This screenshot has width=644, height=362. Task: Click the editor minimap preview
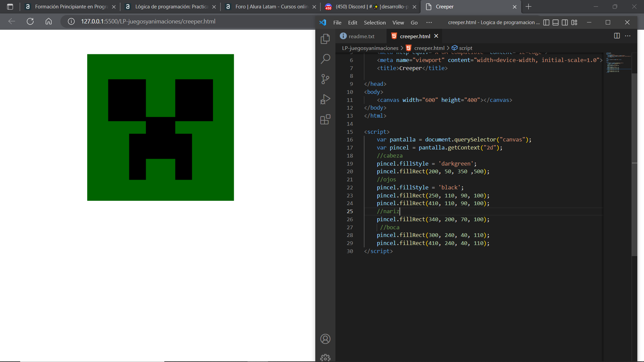618,63
